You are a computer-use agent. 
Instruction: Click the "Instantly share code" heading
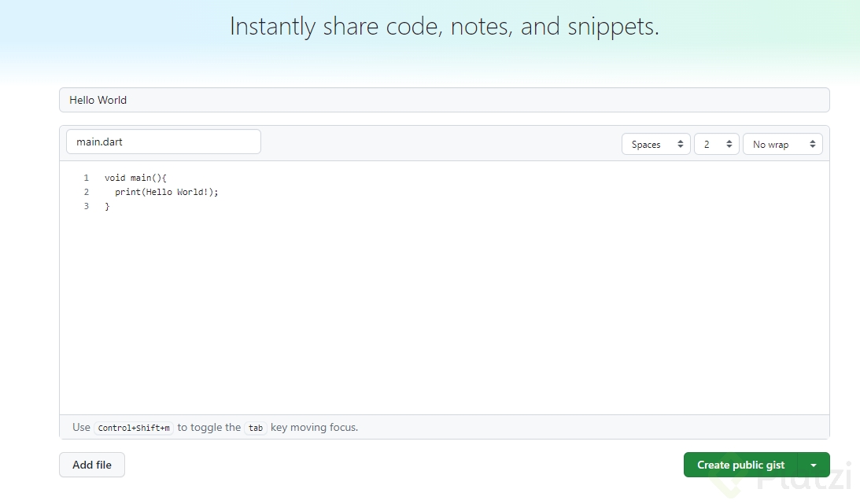click(x=444, y=27)
